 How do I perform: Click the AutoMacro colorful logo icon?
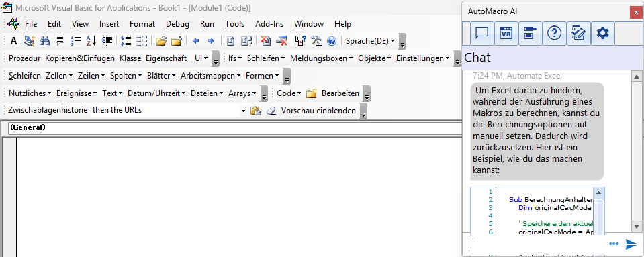(x=13, y=24)
